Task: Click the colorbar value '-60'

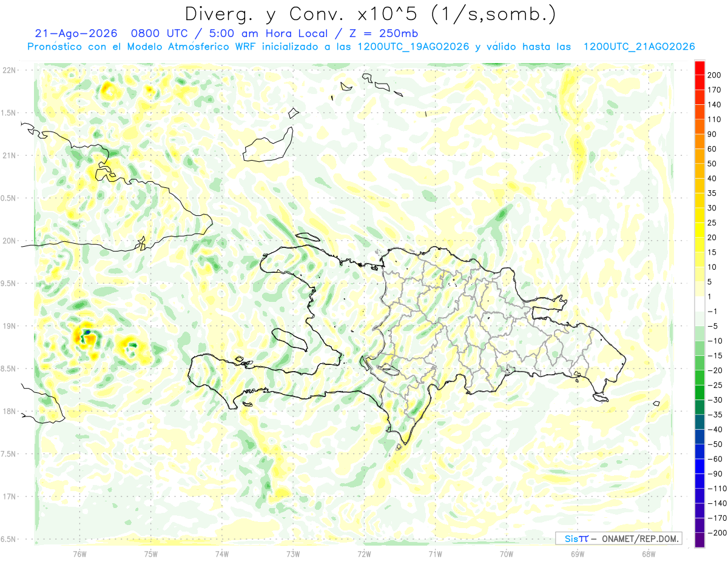Action: pyautogui.click(x=715, y=459)
